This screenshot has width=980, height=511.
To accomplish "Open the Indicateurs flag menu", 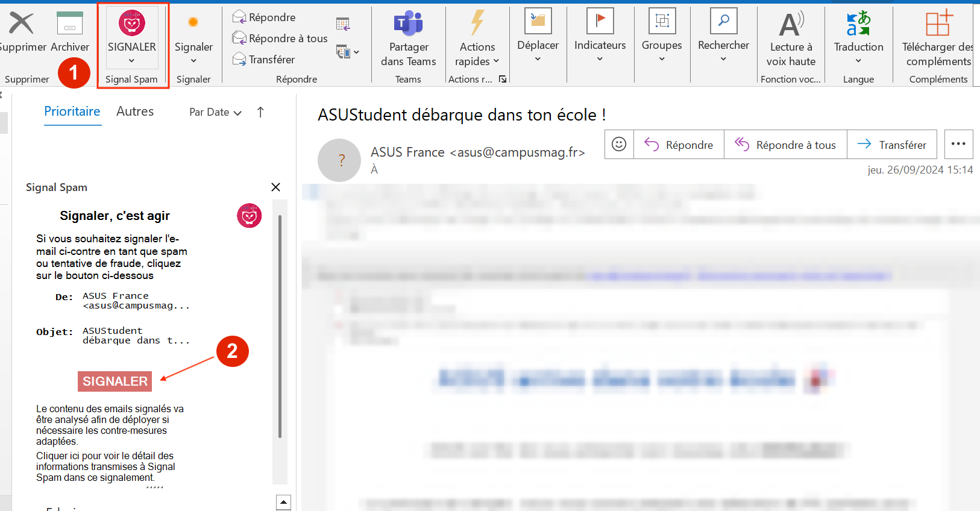I will [600, 36].
